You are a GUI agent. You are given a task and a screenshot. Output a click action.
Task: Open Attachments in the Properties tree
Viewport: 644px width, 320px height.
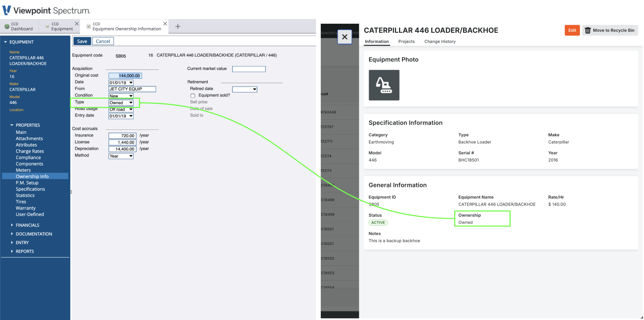point(29,138)
